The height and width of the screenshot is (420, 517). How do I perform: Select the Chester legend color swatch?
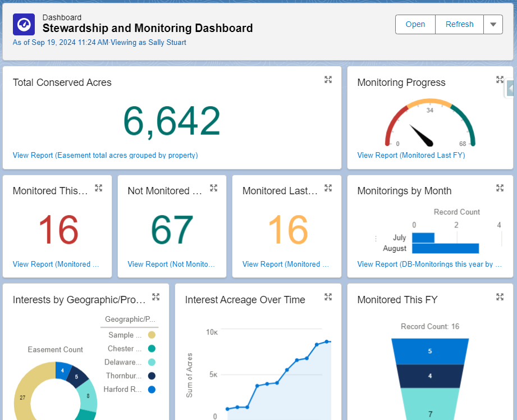click(152, 349)
